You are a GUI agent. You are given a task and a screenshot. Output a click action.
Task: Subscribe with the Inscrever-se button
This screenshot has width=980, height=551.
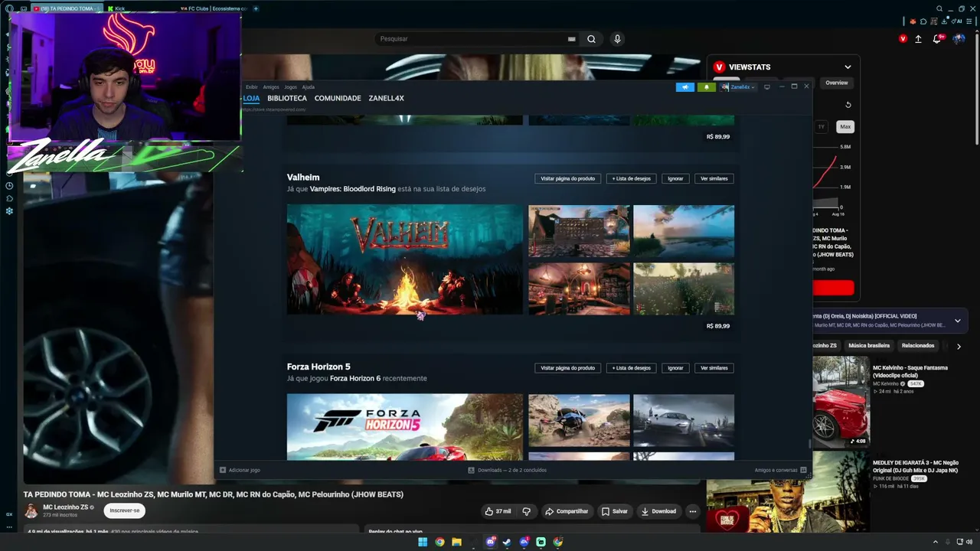pos(125,510)
